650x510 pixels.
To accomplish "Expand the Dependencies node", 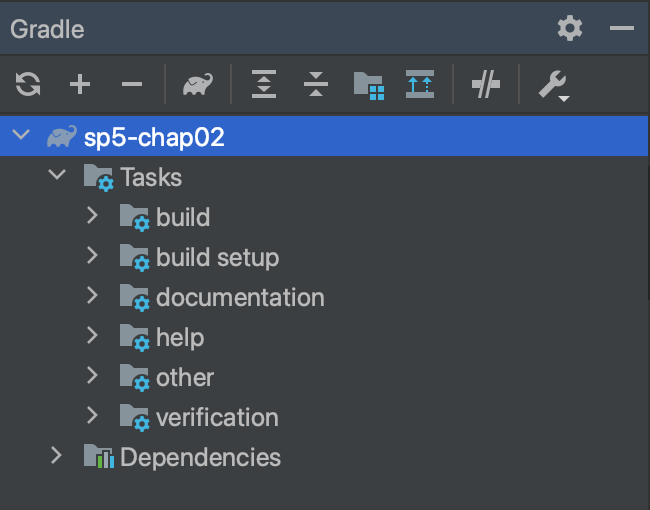I will pos(56,455).
